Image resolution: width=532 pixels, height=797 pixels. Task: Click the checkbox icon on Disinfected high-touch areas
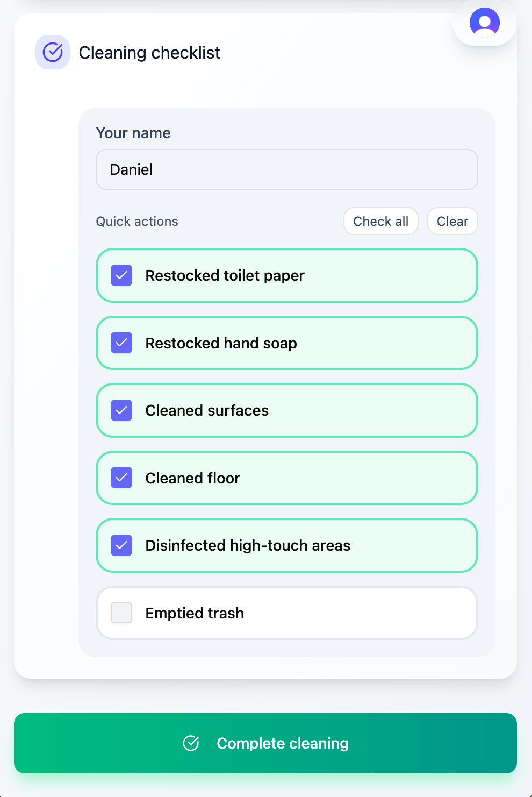click(x=121, y=545)
